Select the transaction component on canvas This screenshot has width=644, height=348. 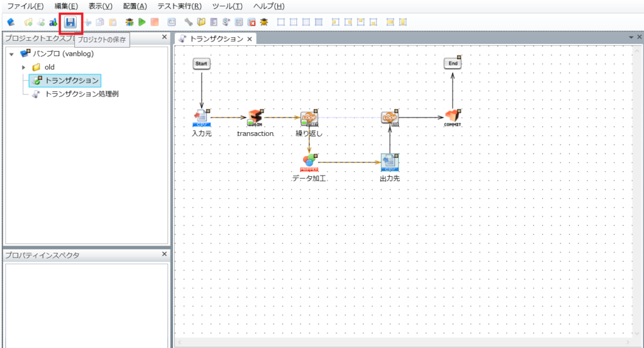pos(255,117)
